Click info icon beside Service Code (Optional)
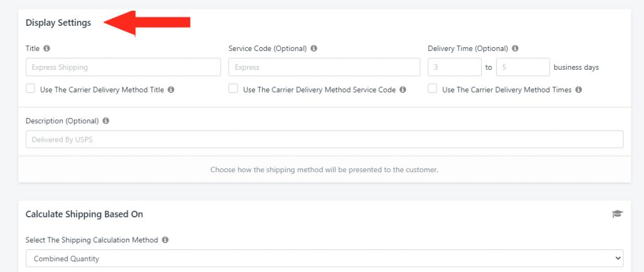 [314, 48]
